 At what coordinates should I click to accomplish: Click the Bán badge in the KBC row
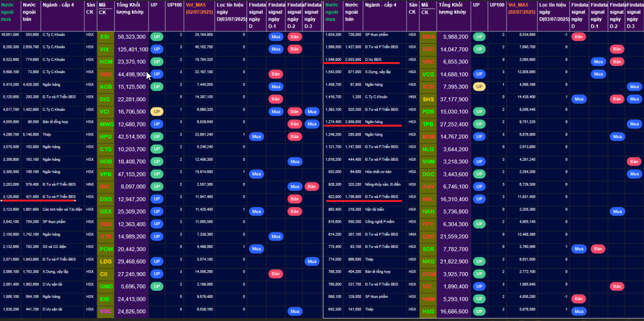(617, 49)
